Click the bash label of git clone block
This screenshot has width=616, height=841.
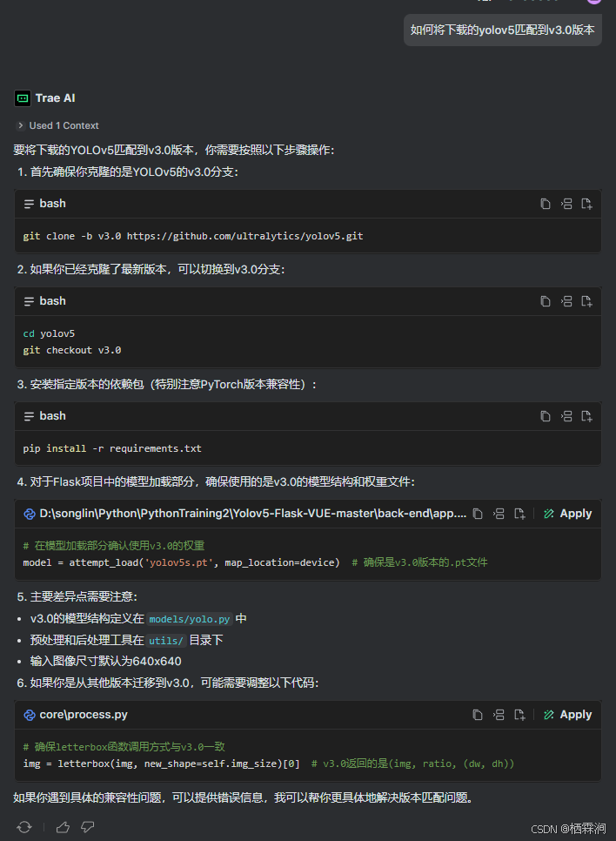(x=52, y=204)
